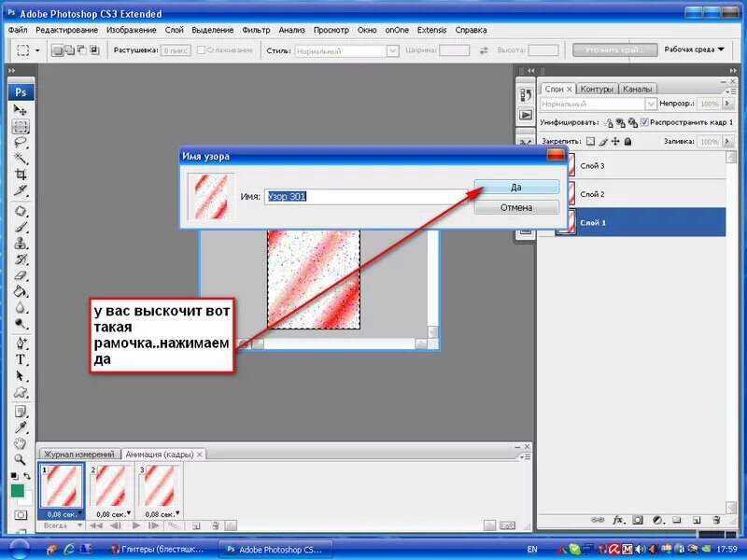Switch to 'Журнал измерений' tab
The width and height of the screenshot is (747, 560).
pos(79,455)
